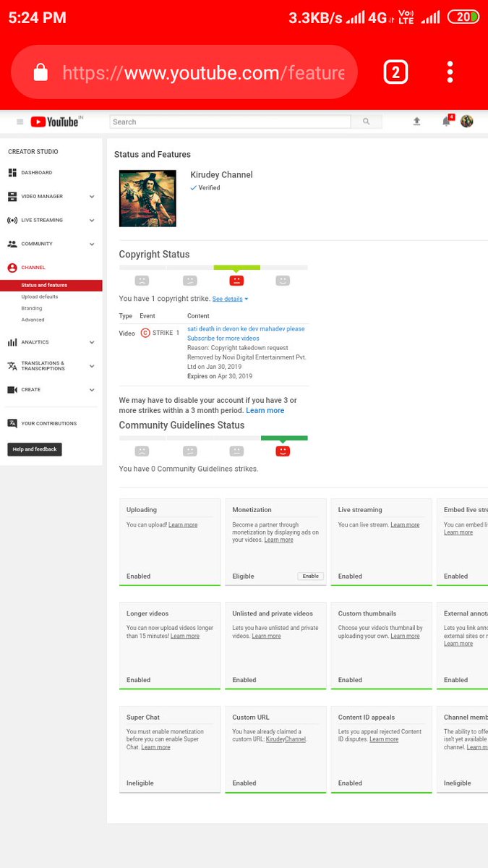Click the Create camera icon
This screenshot has height=868, width=488.
(x=12, y=390)
